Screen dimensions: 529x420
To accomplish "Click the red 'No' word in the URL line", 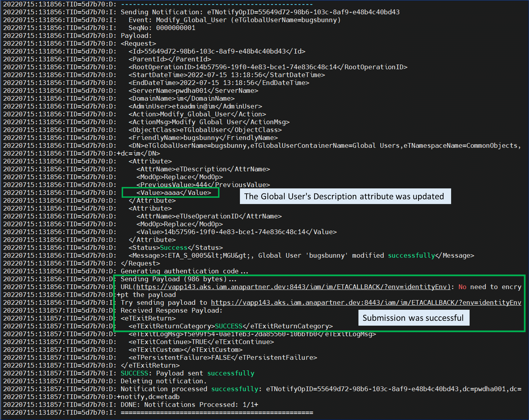I will click(462, 287).
